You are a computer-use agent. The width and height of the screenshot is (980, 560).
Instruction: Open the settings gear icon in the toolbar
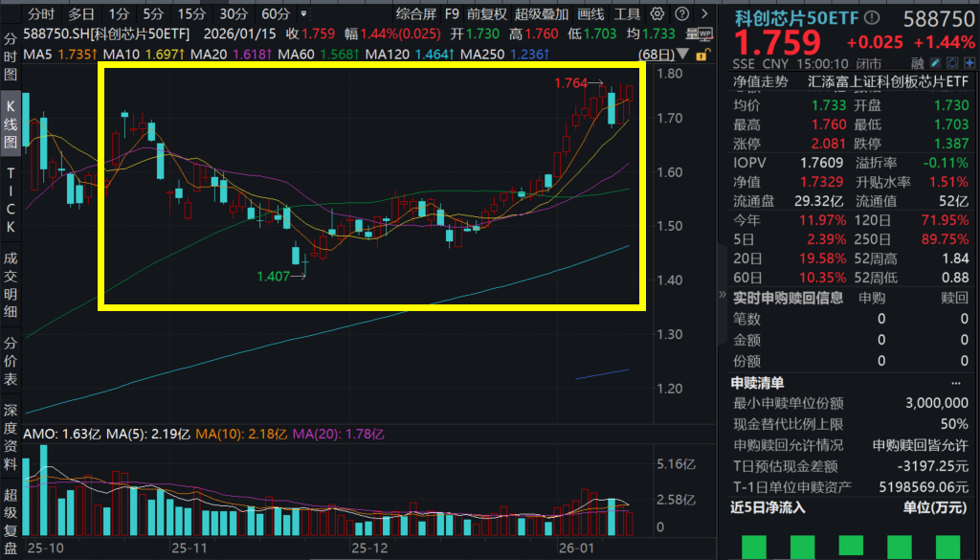(657, 12)
